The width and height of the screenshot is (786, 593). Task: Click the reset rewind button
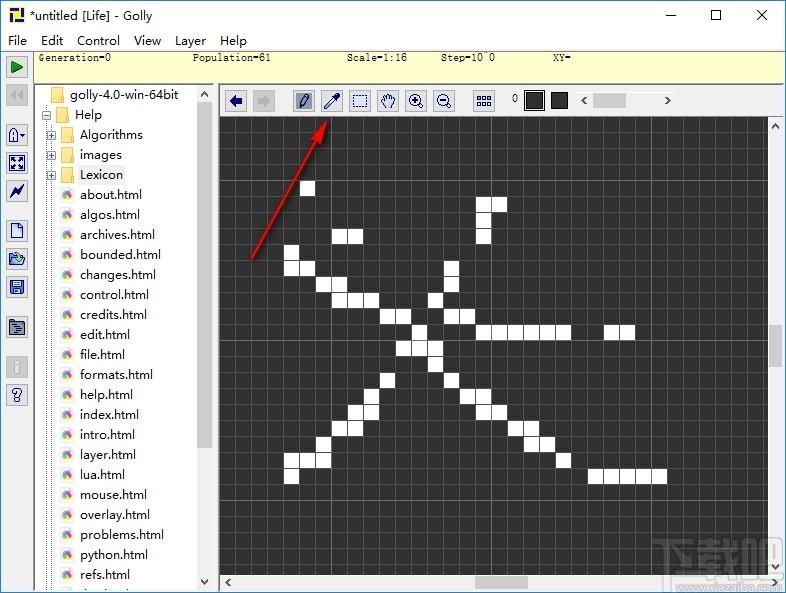point(17,95)
